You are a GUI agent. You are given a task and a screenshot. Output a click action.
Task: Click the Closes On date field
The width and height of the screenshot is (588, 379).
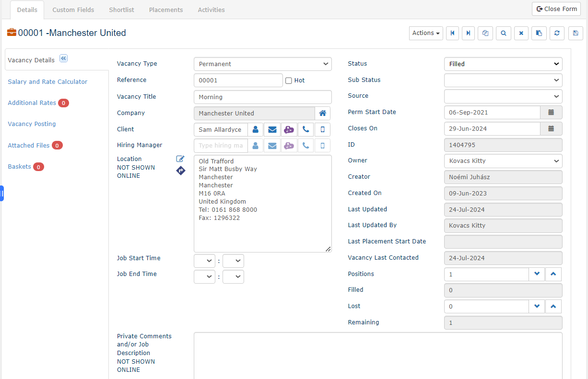pyautogui.click(x=492, y=128)
